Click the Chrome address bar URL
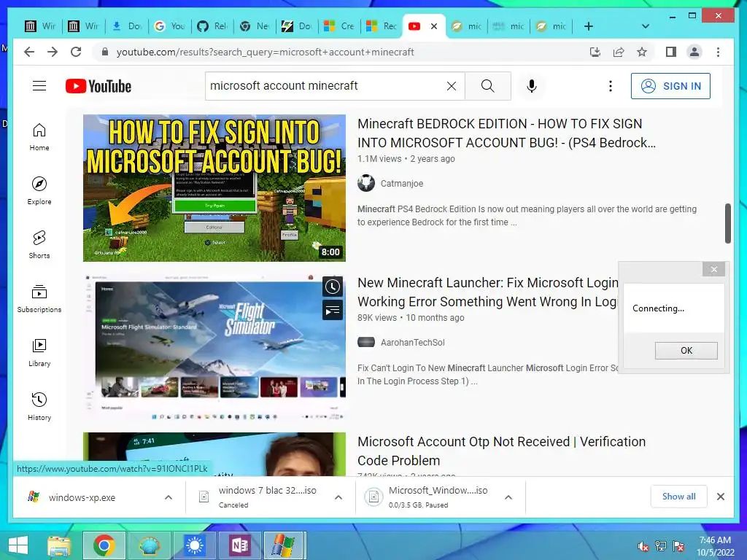 [x=265, y=52]
